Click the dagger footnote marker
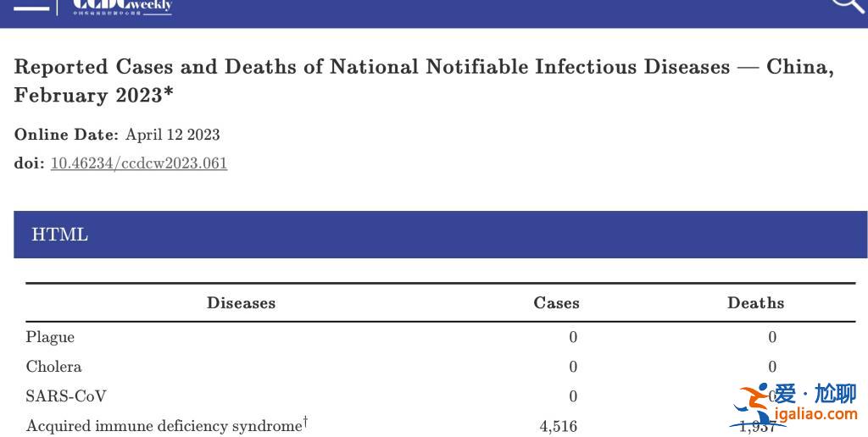Viewport: 868px width, 437px height. 305,423
